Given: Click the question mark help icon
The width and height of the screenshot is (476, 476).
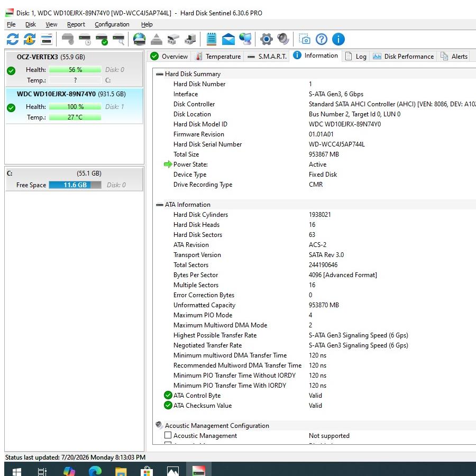Looking at the screenshot, I should coord(322,39).
